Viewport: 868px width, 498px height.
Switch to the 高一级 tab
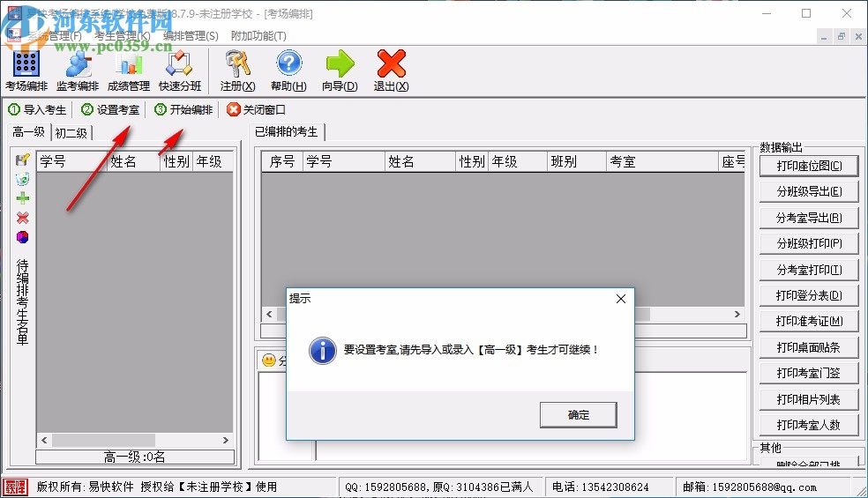(x=29, y=131)
